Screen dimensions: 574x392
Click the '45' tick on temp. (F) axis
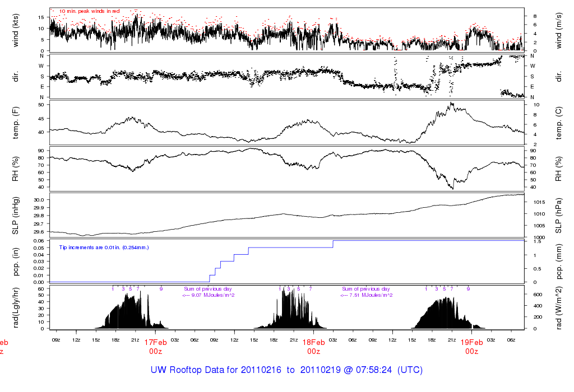pos(41,119)
